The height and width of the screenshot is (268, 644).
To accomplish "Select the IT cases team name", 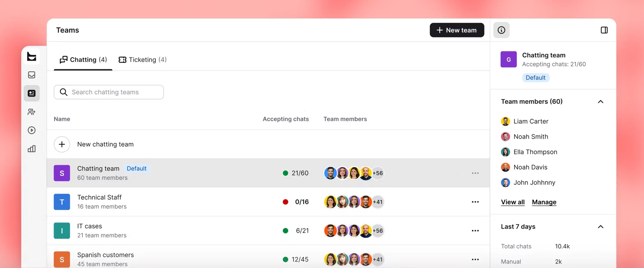I will click(x=90, y=226).
